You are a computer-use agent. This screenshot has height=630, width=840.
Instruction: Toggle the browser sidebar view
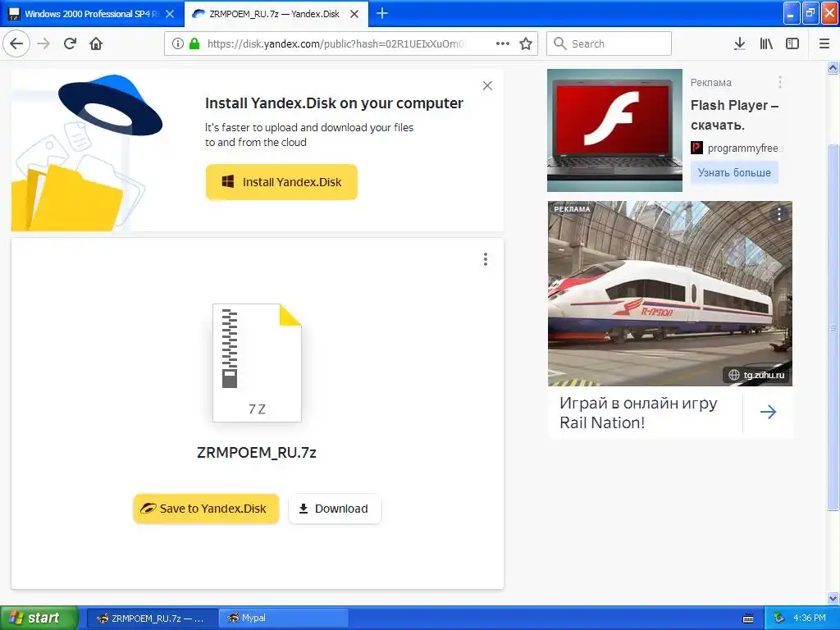[792, 43]
